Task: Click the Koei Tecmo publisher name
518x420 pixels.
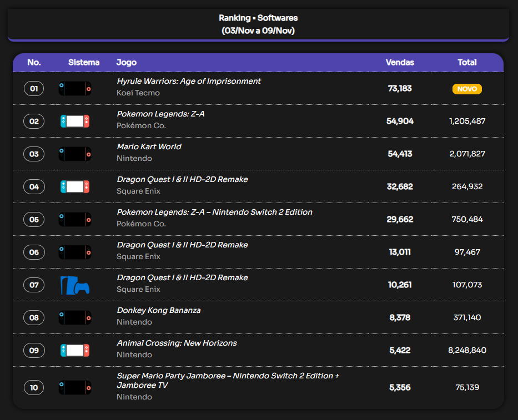Action: [138, 93]
